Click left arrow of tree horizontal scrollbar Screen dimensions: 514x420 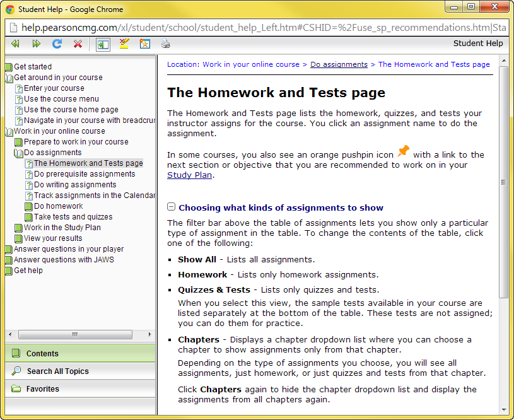pyautogui.click(x=10, y=334)
